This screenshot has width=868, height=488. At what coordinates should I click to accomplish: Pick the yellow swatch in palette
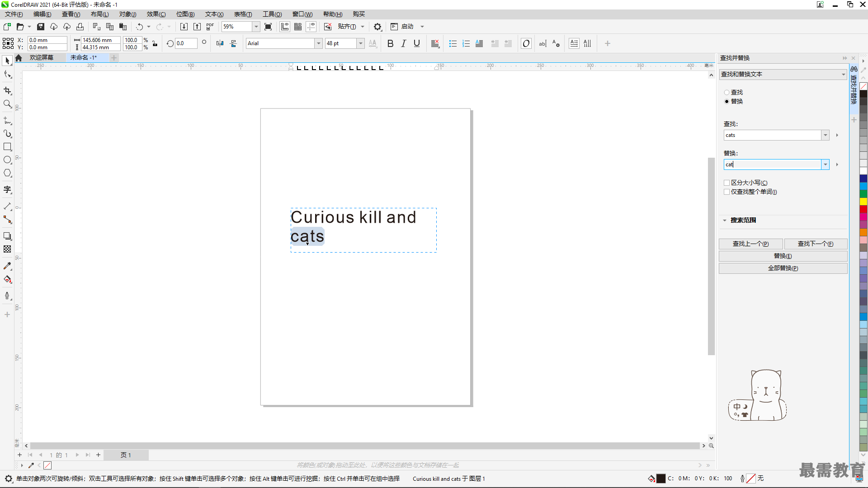point(863,202)
